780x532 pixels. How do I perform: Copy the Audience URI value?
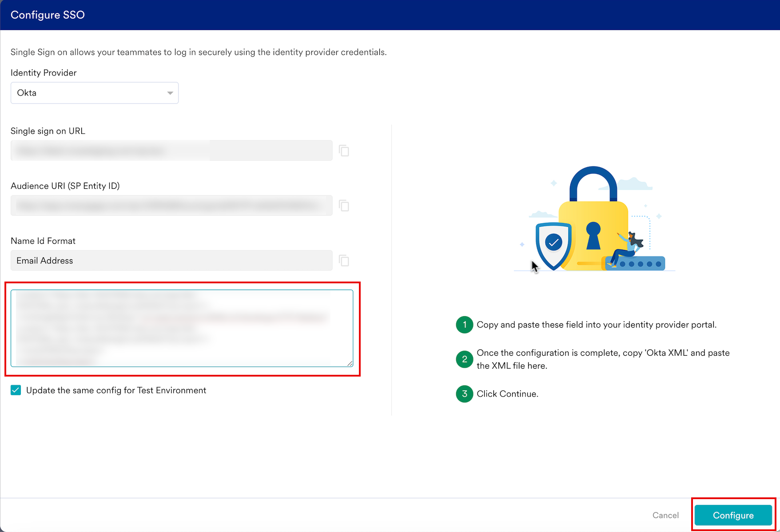[344, 206]
